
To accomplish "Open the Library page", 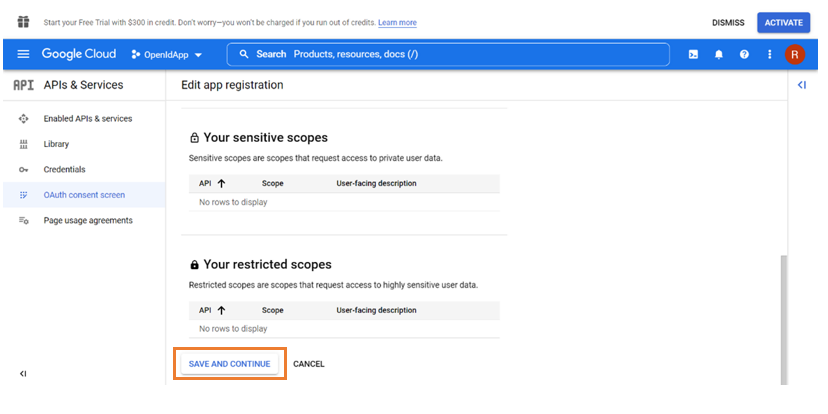I will click(x=56, y=144).
